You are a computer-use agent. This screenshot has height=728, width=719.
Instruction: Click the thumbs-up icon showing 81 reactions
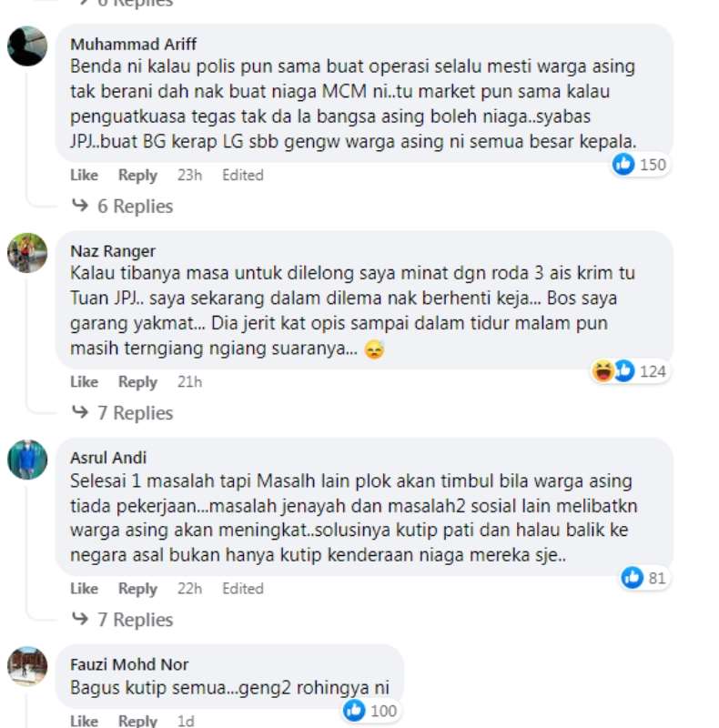[x=633, y=578]
